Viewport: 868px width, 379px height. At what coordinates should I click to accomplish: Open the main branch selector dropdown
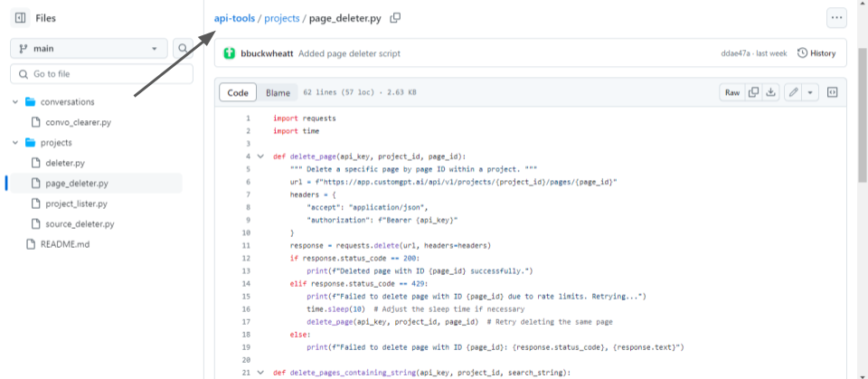[x=89, y=49]
